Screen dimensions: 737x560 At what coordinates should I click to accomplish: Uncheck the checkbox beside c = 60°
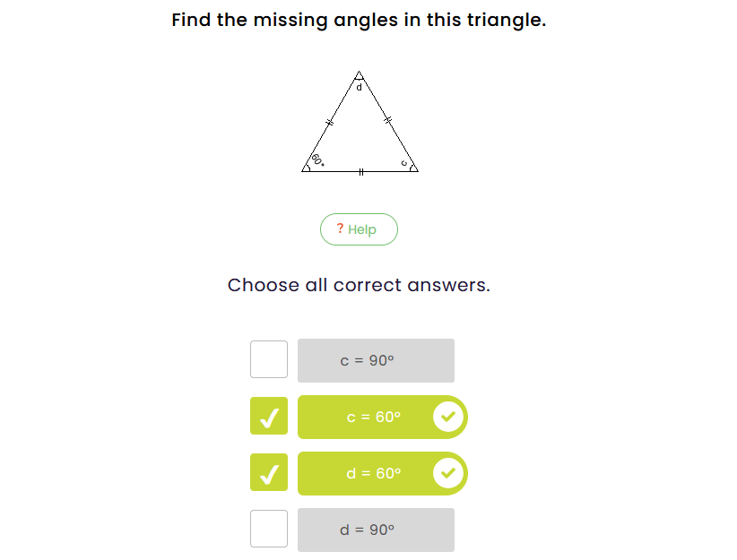point(269,417)
